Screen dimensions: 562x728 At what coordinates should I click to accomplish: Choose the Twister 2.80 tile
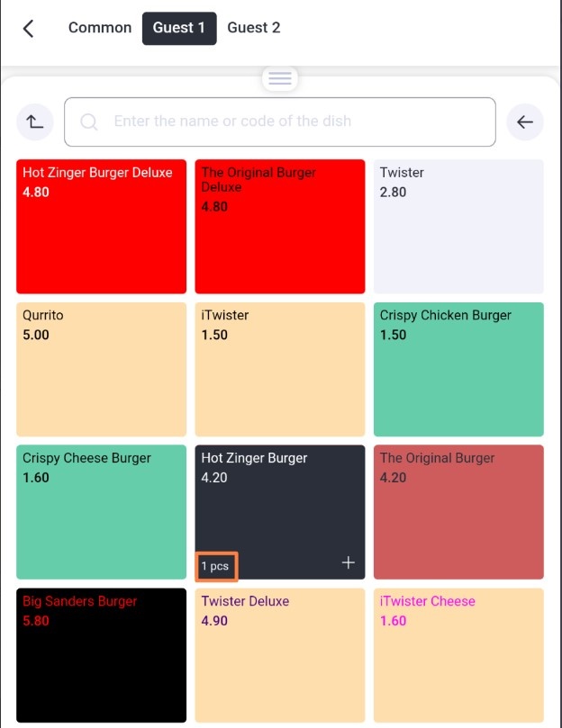[x=458, y=227]
